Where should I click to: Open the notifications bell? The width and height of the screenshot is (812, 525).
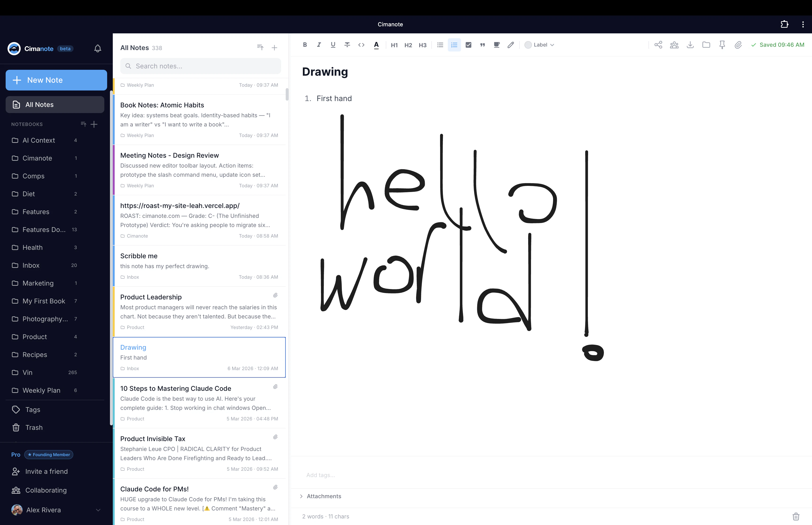(98, 48)
